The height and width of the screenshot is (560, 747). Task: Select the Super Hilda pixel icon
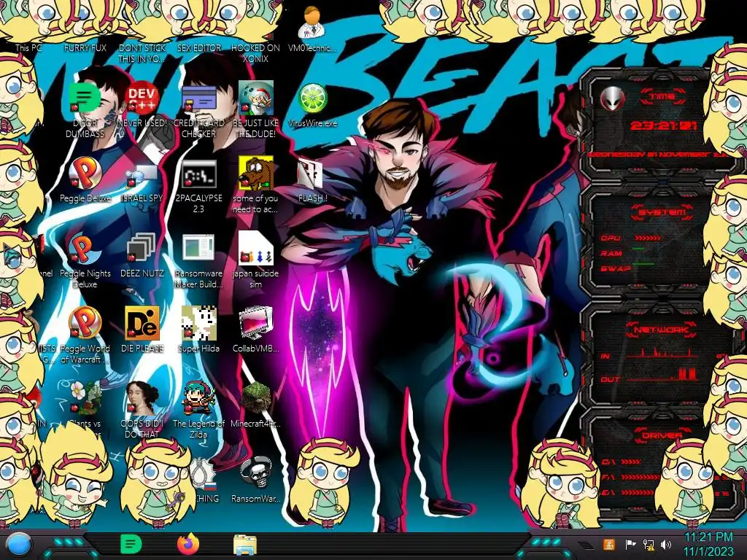pos(198,323)
